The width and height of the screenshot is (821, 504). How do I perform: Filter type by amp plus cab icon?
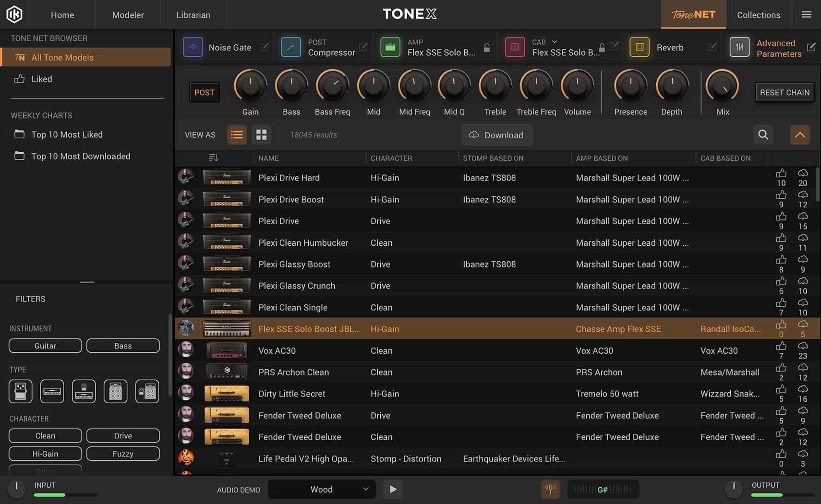tap(147, 391)
